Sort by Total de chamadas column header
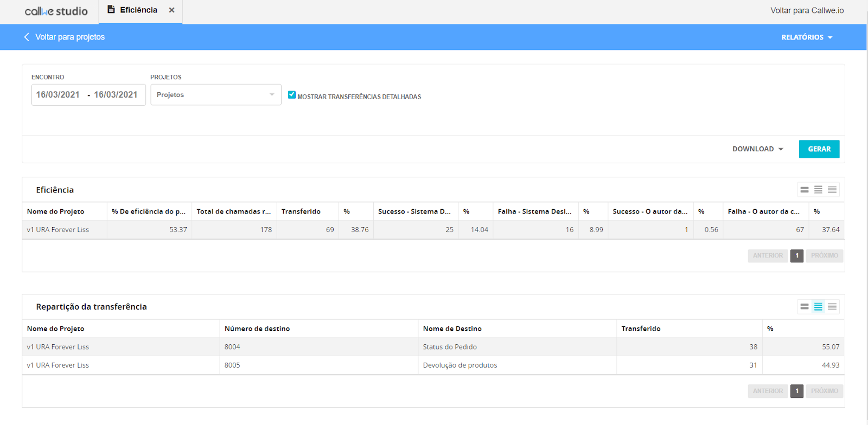Image resolution: width=868 pixels, height=425 pixels. tap(234, 211)
